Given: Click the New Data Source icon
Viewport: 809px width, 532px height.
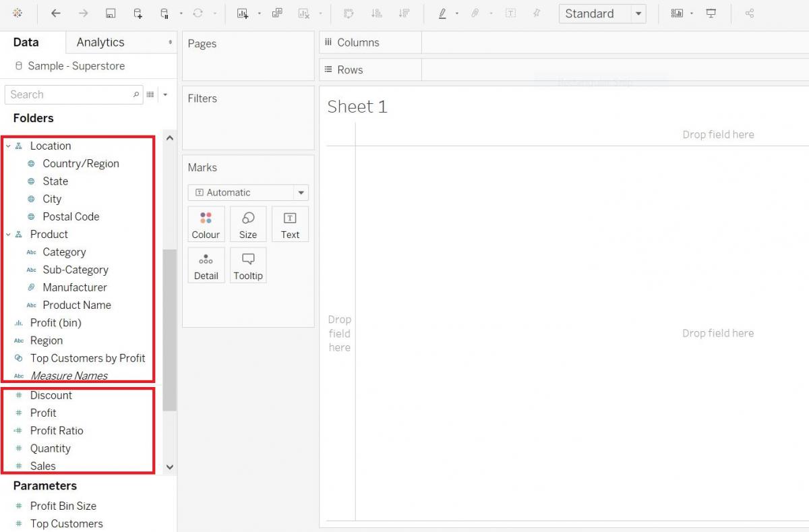Looking at the screenshot, I should (x=138, y=13).
